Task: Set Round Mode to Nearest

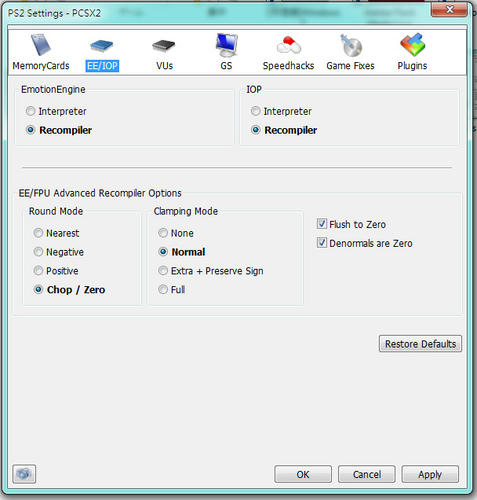Action: (56, 233)
